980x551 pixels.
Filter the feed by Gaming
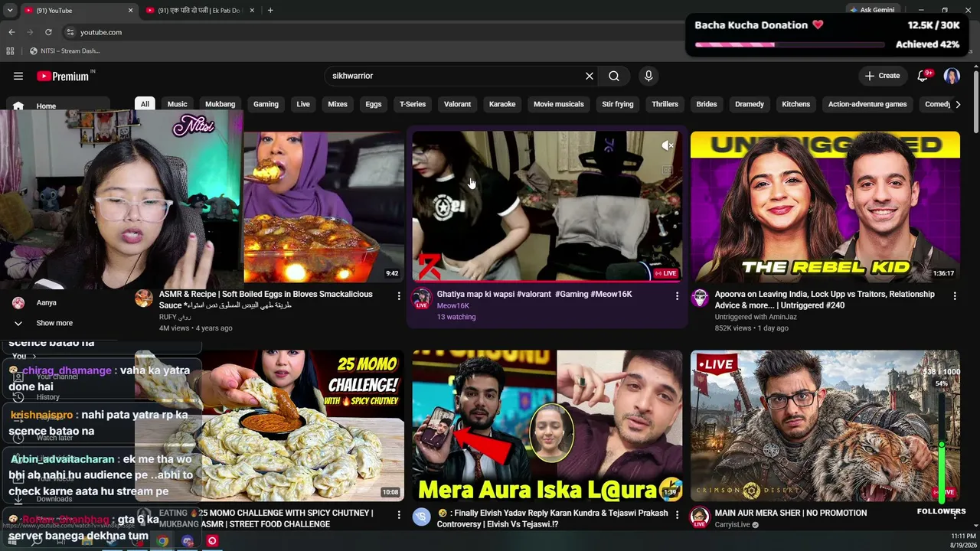pos(266,104)
